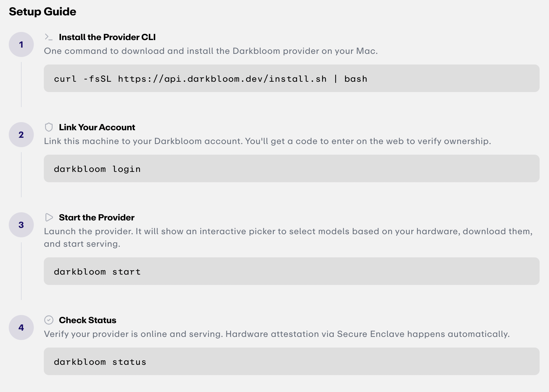Viewport: 549px width, 392px height.
Task: Click the darkbloom login code block
Action: click(x=292, y=168)
